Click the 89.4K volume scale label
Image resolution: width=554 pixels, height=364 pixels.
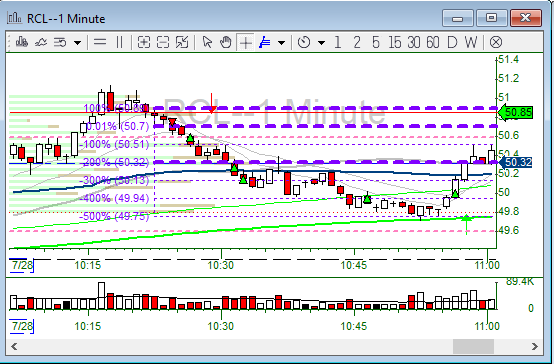pyautogui.click(x=519, y=281)
